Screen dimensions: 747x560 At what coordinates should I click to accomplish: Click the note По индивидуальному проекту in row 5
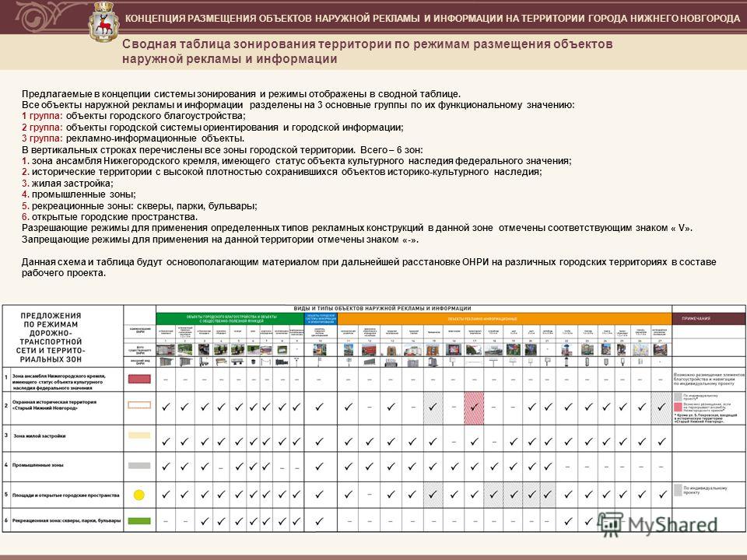[705, 490]
